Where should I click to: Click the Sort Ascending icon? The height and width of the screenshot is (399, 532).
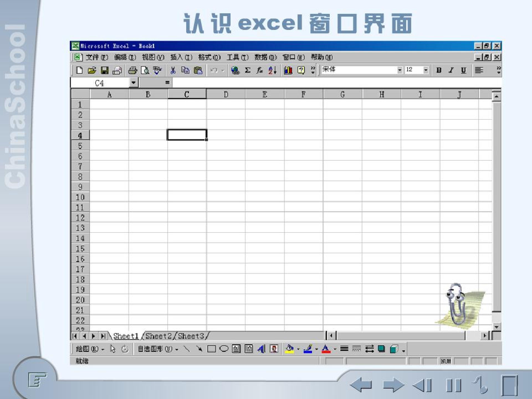point(272,70)
